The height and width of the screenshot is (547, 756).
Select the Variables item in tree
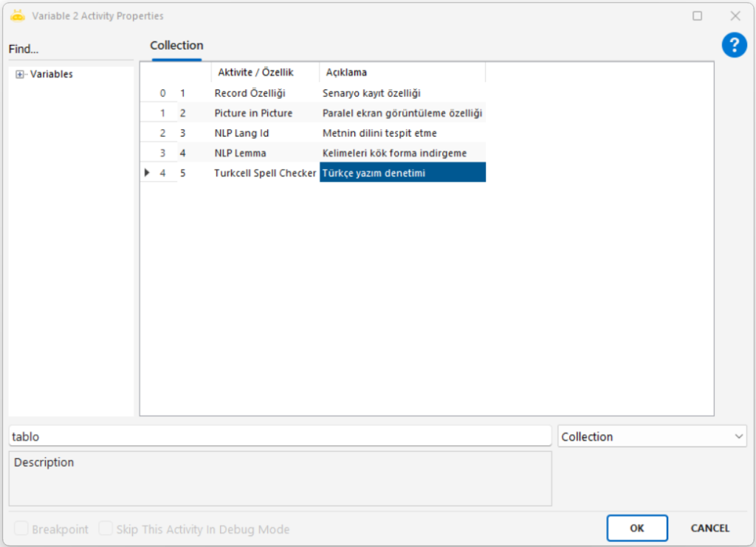tap(51, 75)
